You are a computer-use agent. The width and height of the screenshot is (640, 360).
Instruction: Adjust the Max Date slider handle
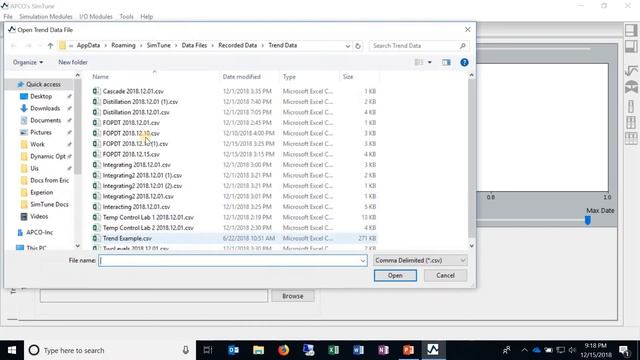(588, 220)
